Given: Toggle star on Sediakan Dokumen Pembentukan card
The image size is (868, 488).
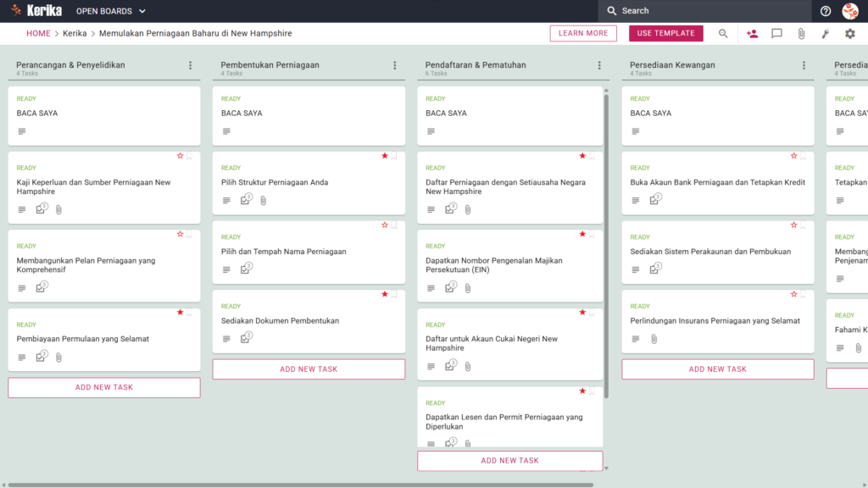Looking at the screenshot, I should 385,294.
